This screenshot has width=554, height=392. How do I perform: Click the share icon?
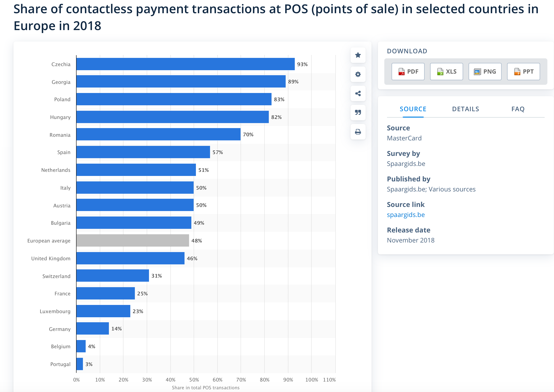(358, 93)
